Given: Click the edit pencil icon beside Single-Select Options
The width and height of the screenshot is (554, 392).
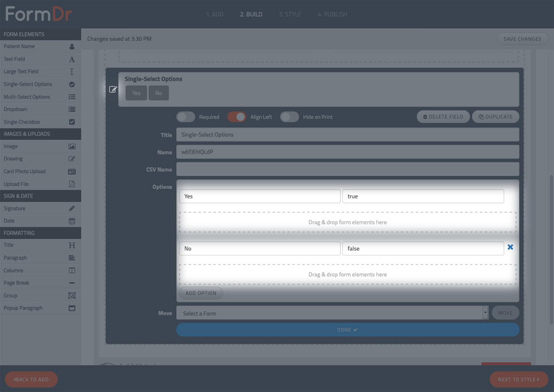Looking at the screenshot, I should (113, 89).
